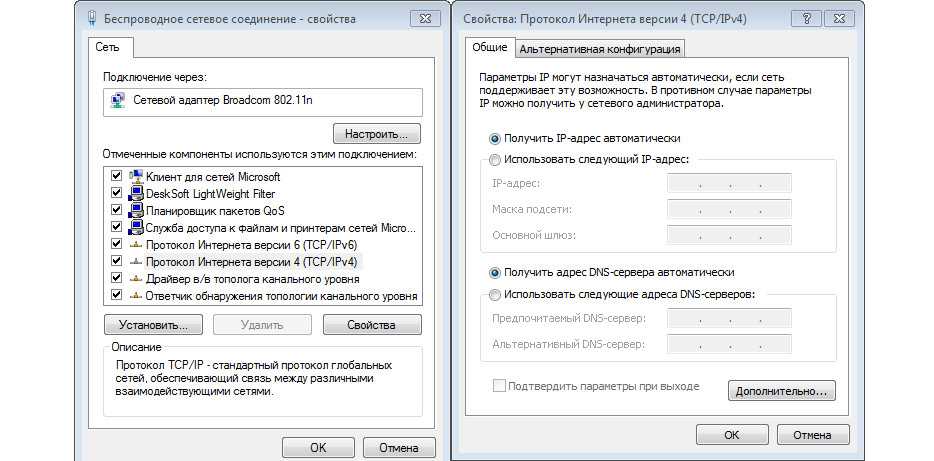Open Дополнительно... advanced settings
This screenshot has width=934, height=461.
(781, 391)
